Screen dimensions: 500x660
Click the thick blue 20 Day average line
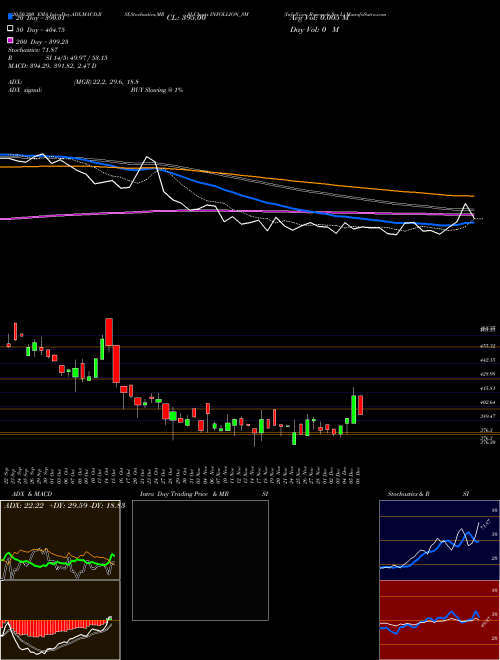point(236,194)
